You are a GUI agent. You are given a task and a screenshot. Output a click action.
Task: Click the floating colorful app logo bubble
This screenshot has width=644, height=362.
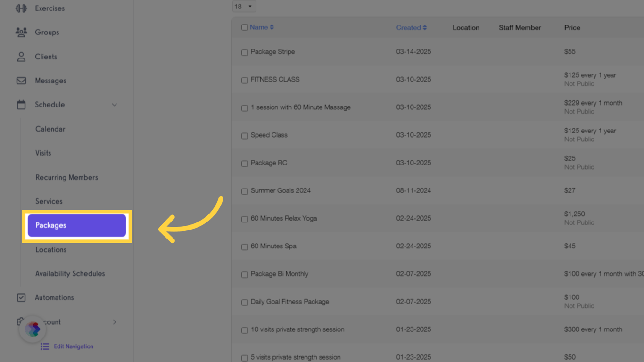pyautogui.click(x=33, y=329)
